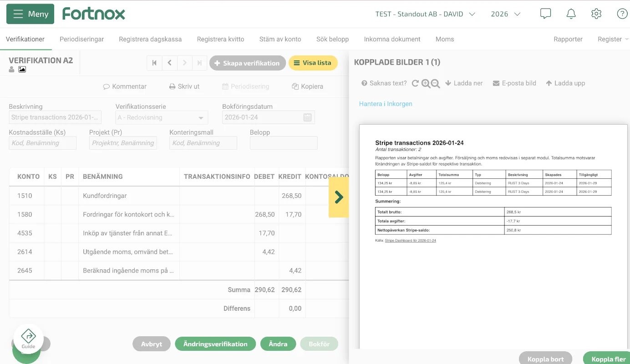Switch to the Moms tab
The height and width of the screenshot is (364, 630).
(445, 39)
